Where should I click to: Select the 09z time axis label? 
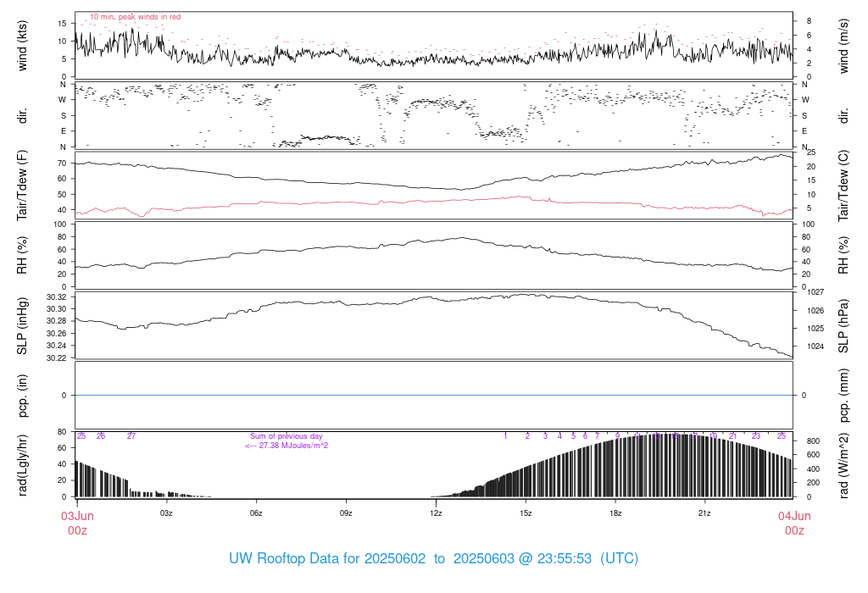click(x=346, y=513)
